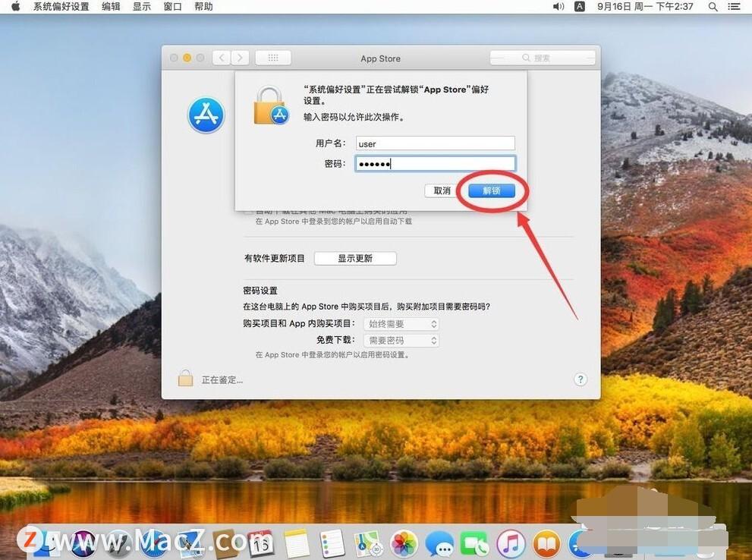The height and width of the screenshot is (560, 752).
Task: Click inside the 用户名 input field
Action: click(435, 143)
